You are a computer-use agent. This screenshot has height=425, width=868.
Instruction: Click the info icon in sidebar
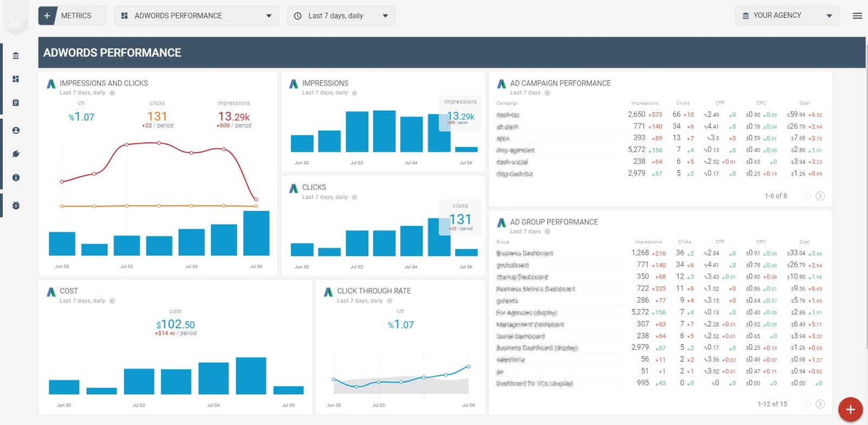[x=16, y=177]
